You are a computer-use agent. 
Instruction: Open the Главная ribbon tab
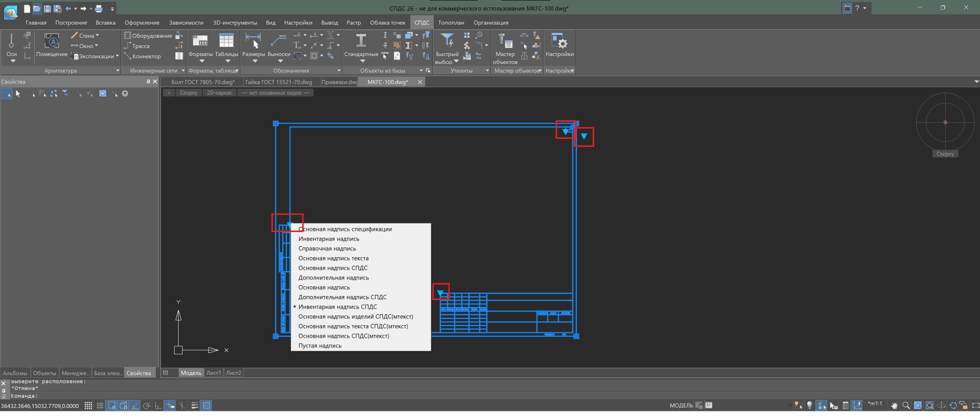point(36,22)
